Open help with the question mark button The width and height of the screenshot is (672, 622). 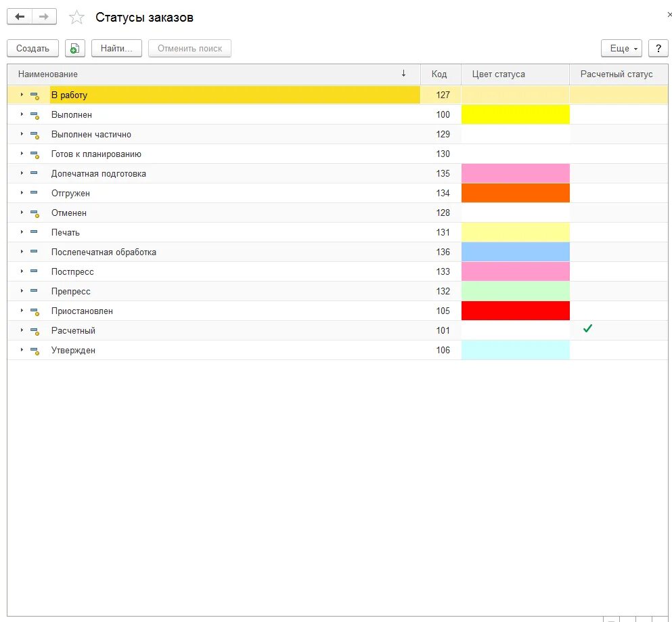(658, 49)
